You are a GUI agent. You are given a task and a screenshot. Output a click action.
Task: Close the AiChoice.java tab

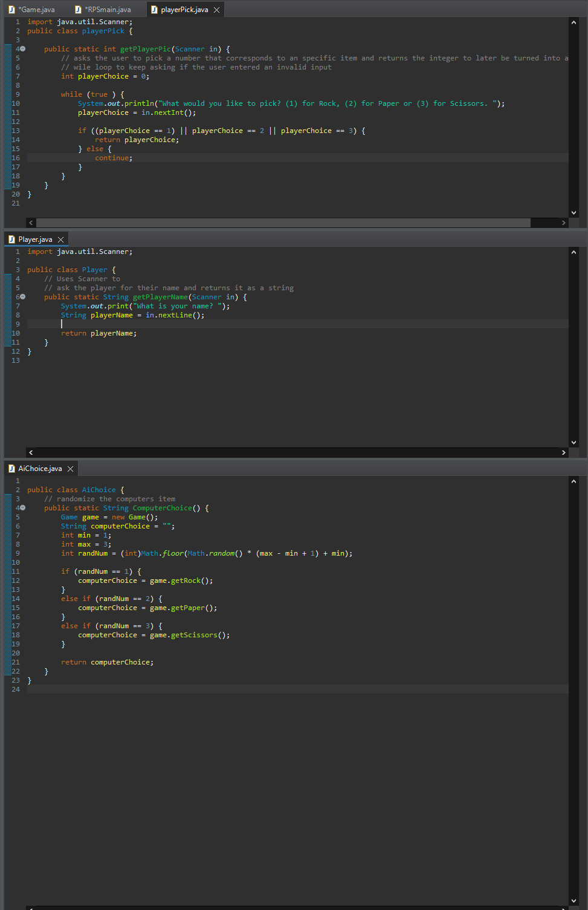coord(70,469)
